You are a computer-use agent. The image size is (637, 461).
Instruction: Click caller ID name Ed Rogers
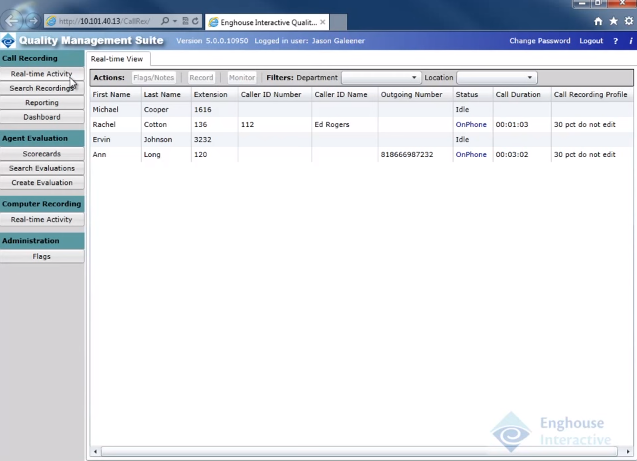click(x=332, y=124)
